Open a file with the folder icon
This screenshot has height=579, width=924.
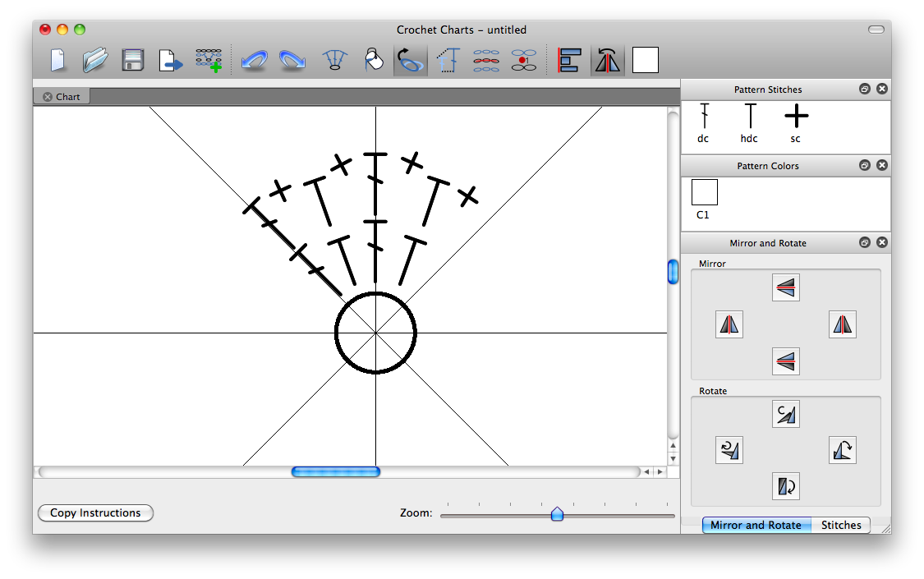(x=95, y=60)
